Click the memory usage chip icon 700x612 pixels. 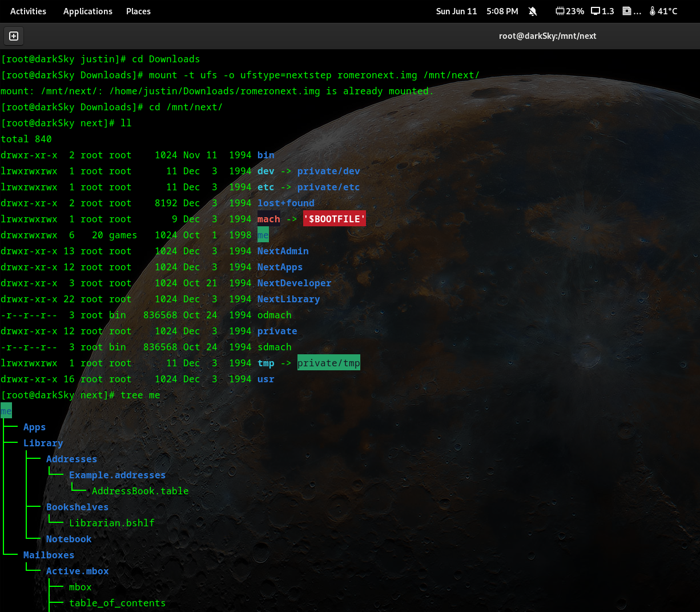(x=627, y=11)
